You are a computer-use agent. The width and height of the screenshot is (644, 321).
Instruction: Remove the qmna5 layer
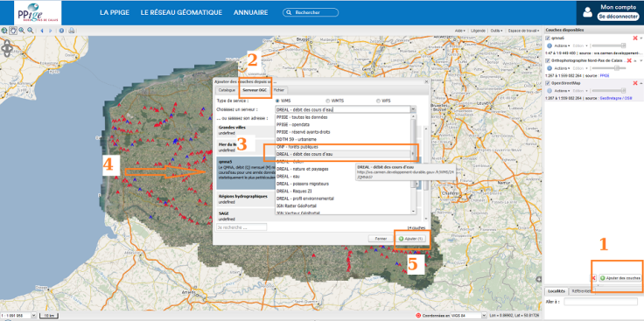(635, 38)
